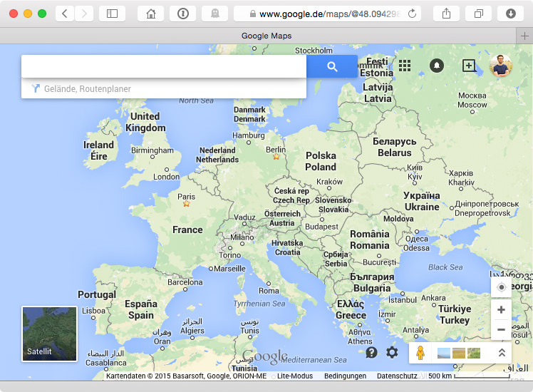Select the Street View pegman

click(x=420, y=353)
